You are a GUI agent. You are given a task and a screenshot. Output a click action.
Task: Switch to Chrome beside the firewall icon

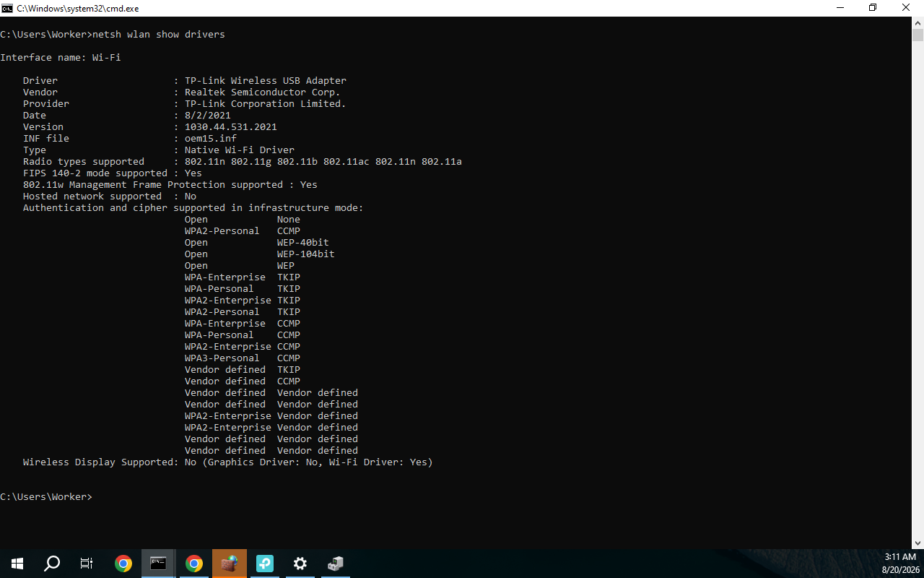click(x=193, y=564)
